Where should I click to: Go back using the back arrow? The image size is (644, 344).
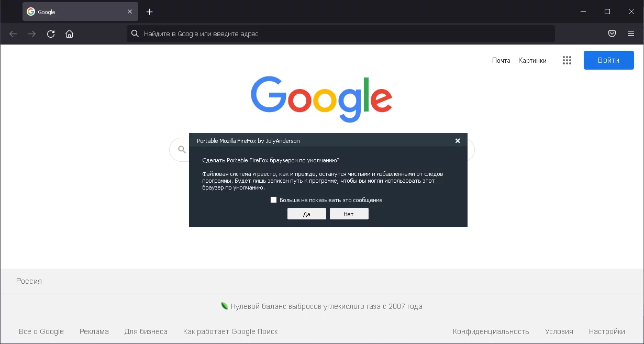[13, 34]
